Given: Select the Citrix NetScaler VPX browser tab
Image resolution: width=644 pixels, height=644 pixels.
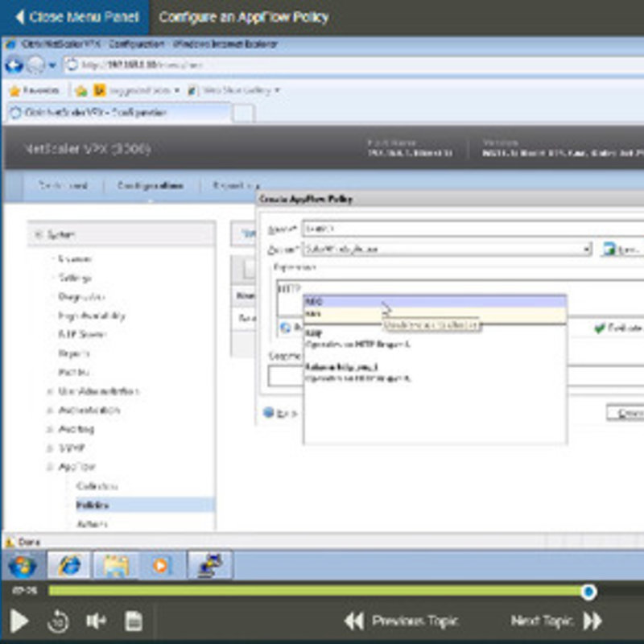Looking at the screenshot, I should point(118,113).
